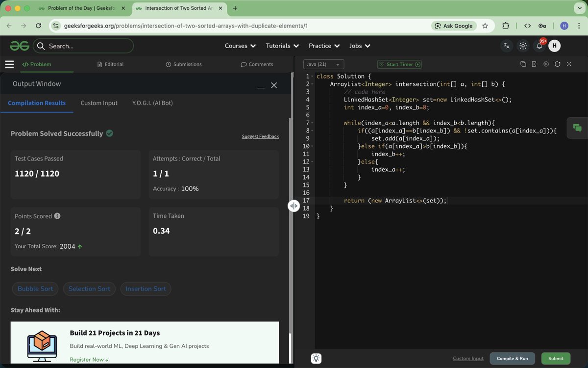588x368 pixels.
Task: Expand the Practice menu
Action: coord(324,46)
